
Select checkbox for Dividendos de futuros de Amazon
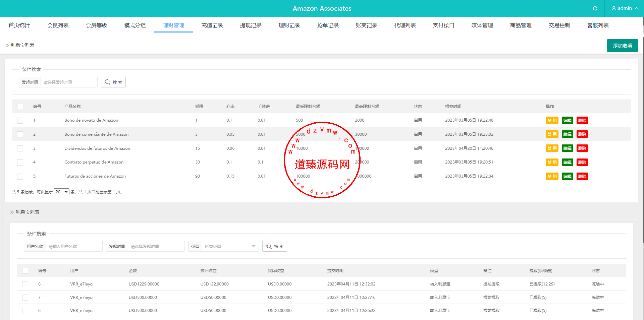click(20, 148)
